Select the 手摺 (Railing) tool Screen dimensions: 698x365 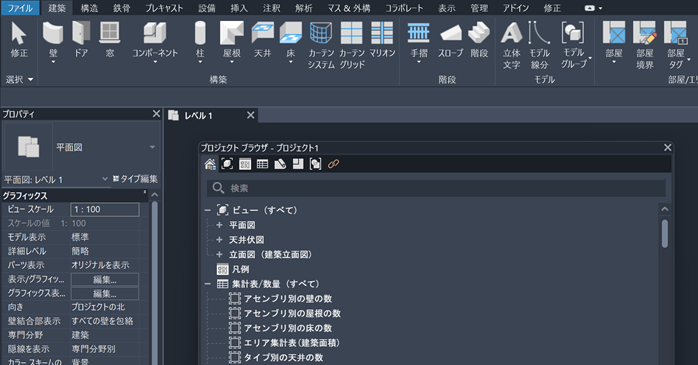click(418, 39)
